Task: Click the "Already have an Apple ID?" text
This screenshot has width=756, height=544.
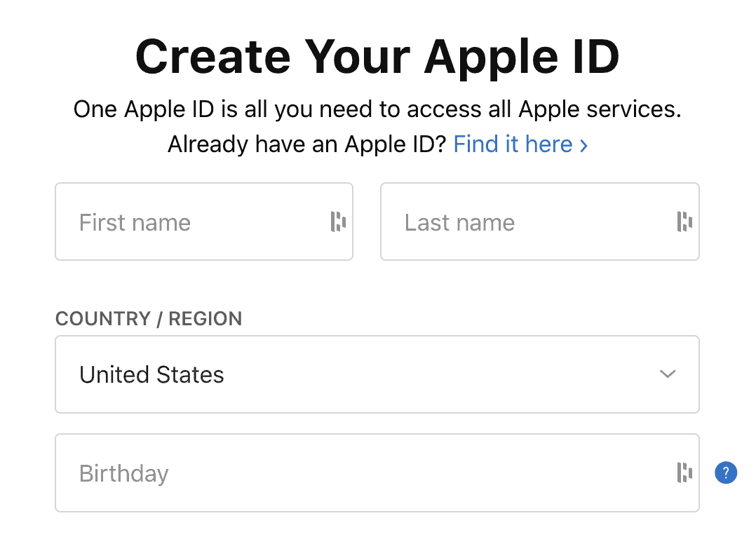Action: coord(307,144)
